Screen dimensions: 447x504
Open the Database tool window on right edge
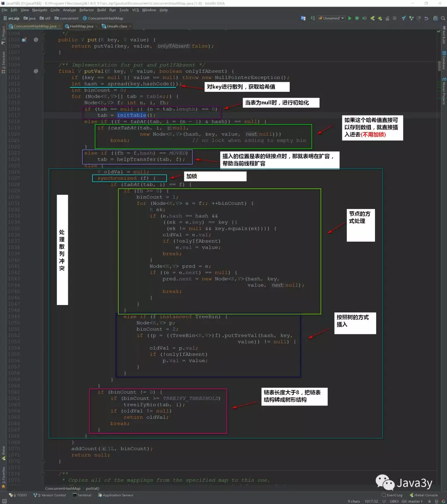444,60
